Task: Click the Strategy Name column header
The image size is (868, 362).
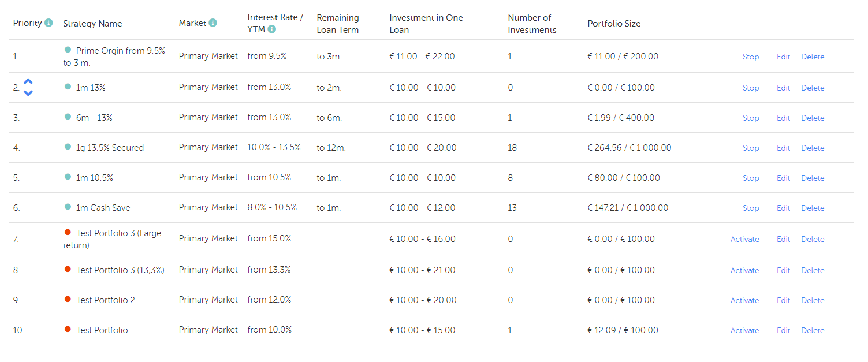Action: pyautogui.click(x=92, y=23)
